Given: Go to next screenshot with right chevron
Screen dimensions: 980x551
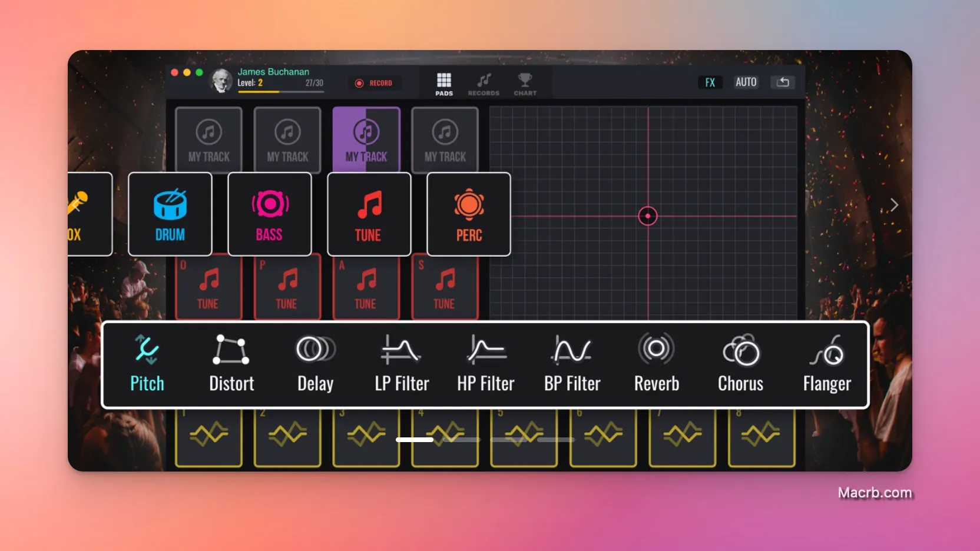Looking at the screenshot, I should (894, 205).
